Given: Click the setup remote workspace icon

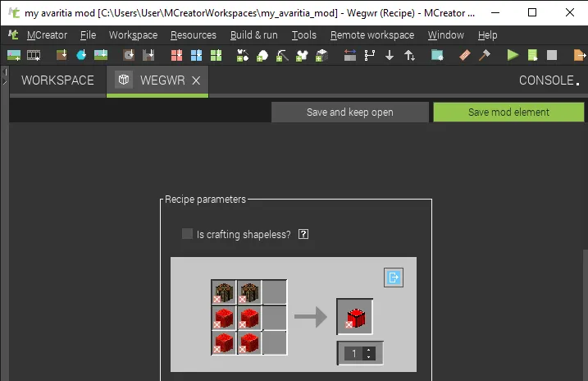Looking at the screenshot, I should tap(350, 56).
